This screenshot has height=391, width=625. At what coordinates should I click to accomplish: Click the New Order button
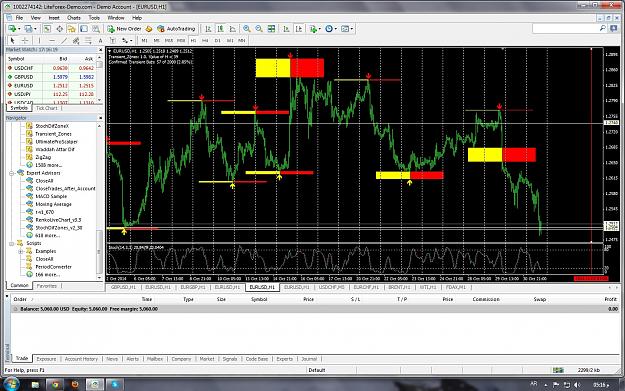(124, 29)
